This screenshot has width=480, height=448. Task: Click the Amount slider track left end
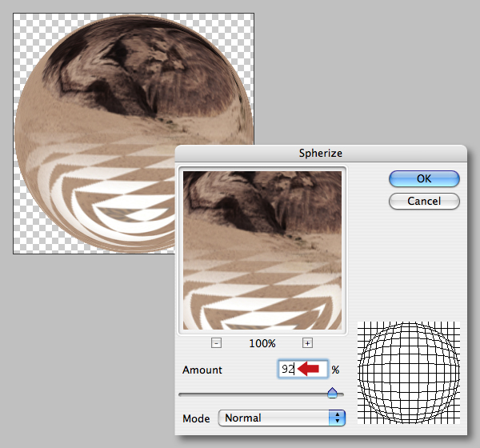pos(182,394)
